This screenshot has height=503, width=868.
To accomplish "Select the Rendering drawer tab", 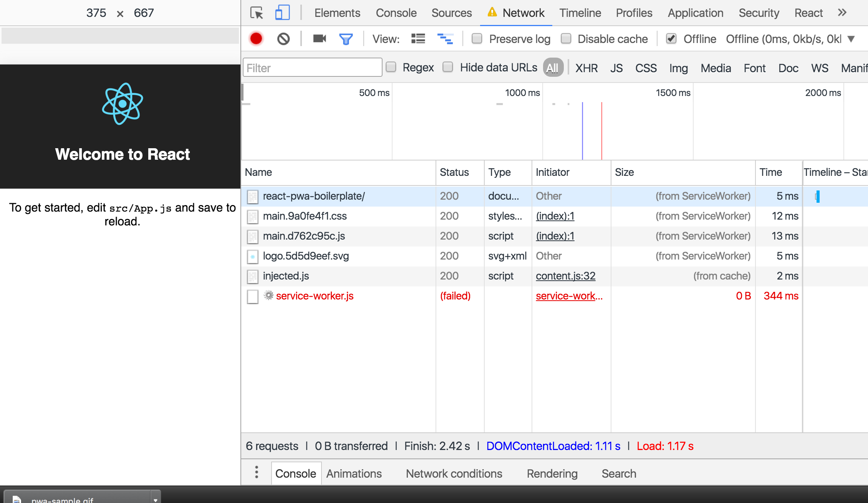I will click(552, 473).
